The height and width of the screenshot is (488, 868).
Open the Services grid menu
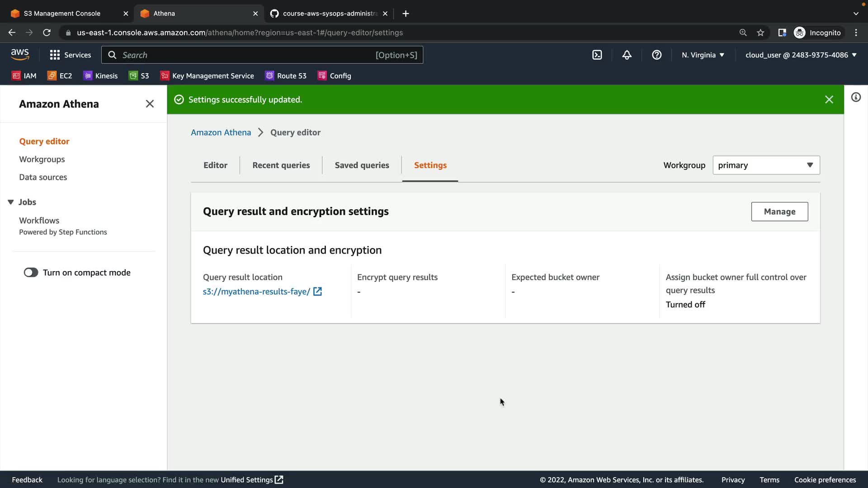pyautogui.click(x=70, y=55)
